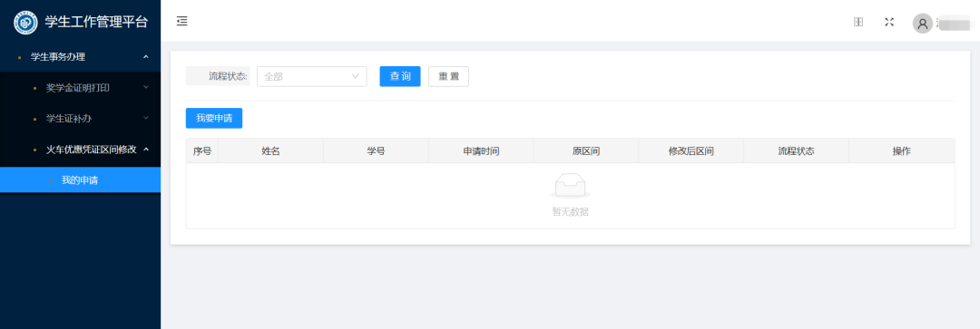Screen dimensions: 980x329
Task: Click the 暂无数据 empty message
Action: click(570, 212)
